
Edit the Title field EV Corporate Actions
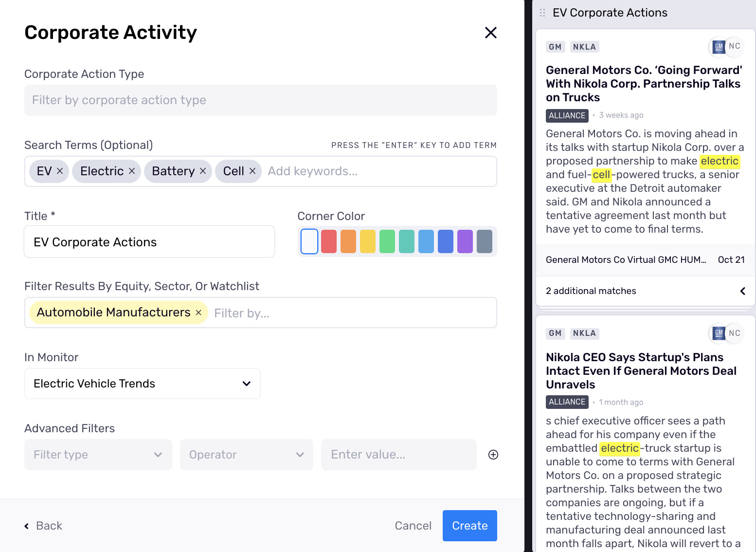(x=149, y=242)
